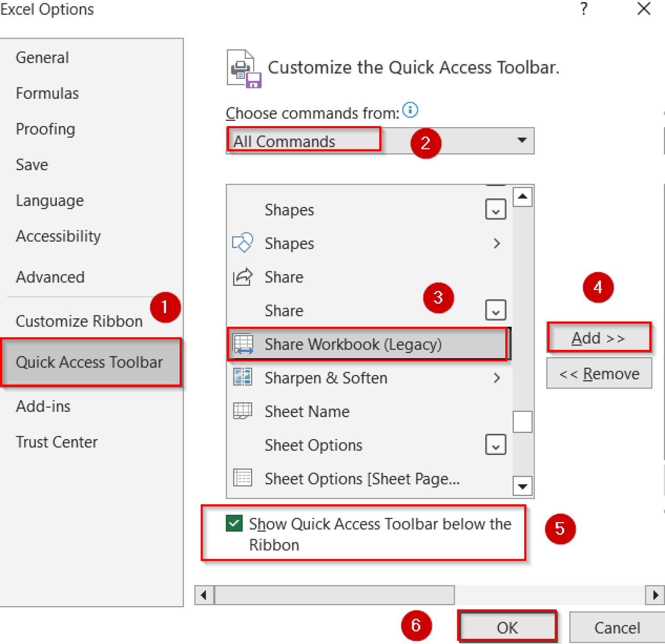
Task: Click the down arrow on the vertical scrollbar
Action: [x=523, y=486]
